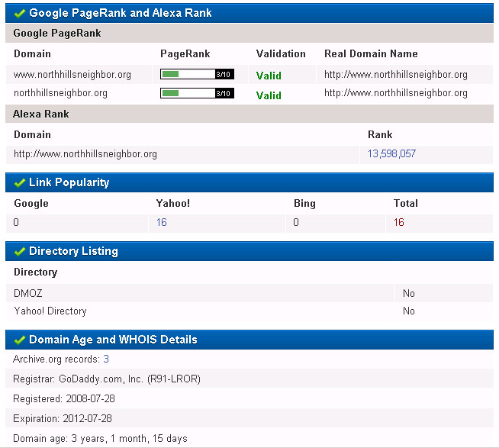Screen dimensions: 499x448
Task: Click the Yahoo! Directory row
Action: 50,311
